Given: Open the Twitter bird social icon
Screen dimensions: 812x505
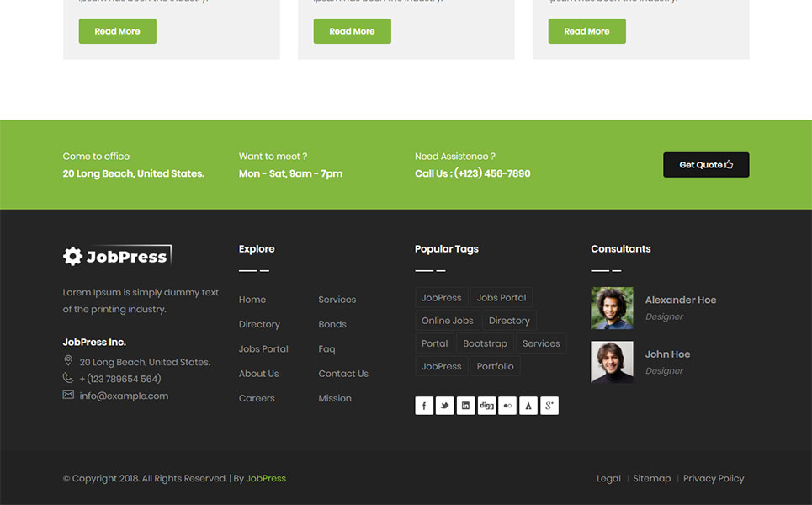Looking at the screenshot, I should [445, 406].
